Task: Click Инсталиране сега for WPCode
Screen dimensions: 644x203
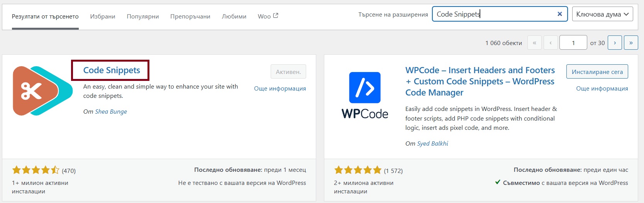Action: point(597,72)
